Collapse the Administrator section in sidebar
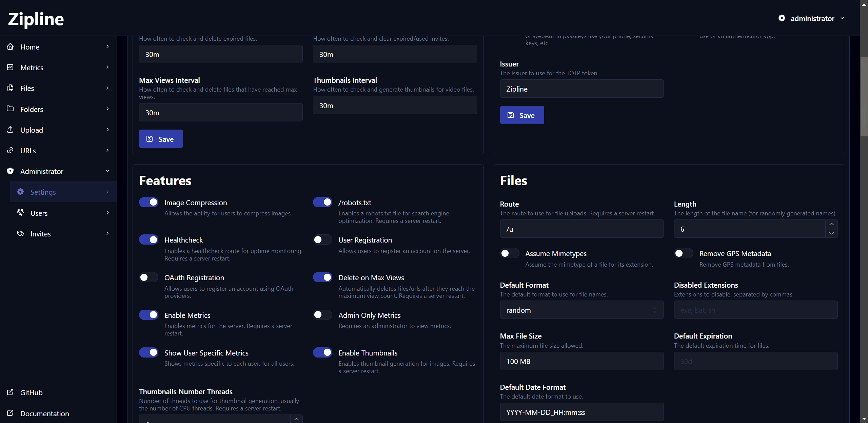This screenshot has height=423, width=868. click(x=107, y=171)
